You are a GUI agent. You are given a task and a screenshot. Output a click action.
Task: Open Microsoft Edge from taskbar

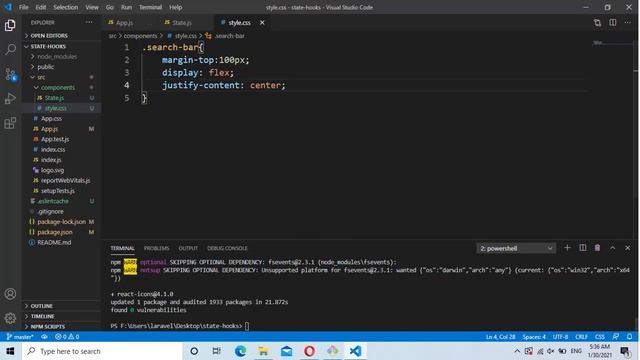click(x=240, y=351)
